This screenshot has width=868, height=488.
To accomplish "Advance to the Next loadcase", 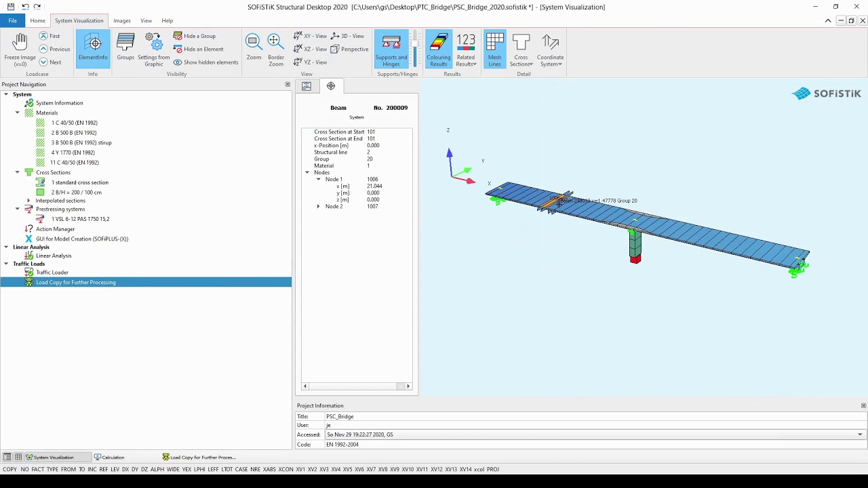I will tap(50, 62).
